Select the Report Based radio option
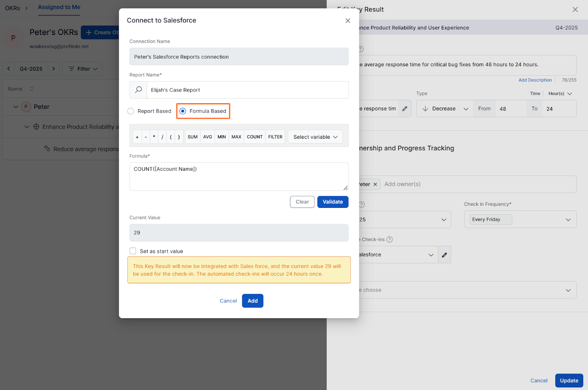This screenshot has height=390, width=588. (130, 111)
